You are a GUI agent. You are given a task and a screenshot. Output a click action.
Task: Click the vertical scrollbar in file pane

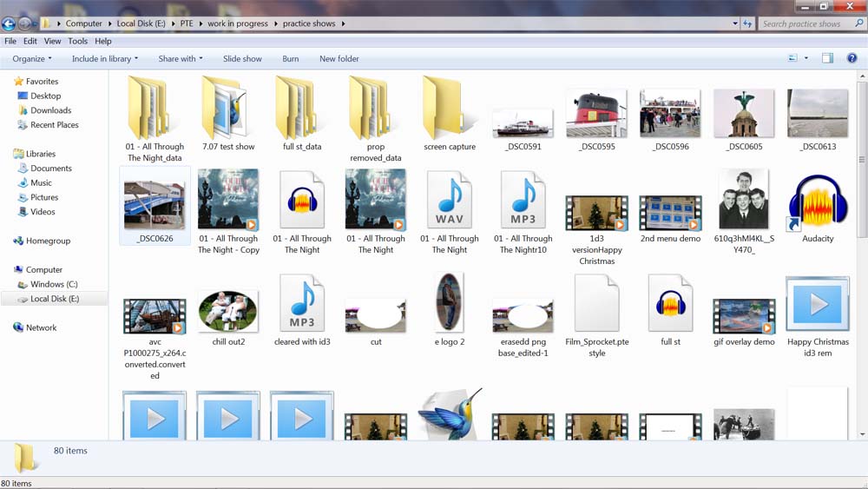pyautogui.click(x=861, y=261)
